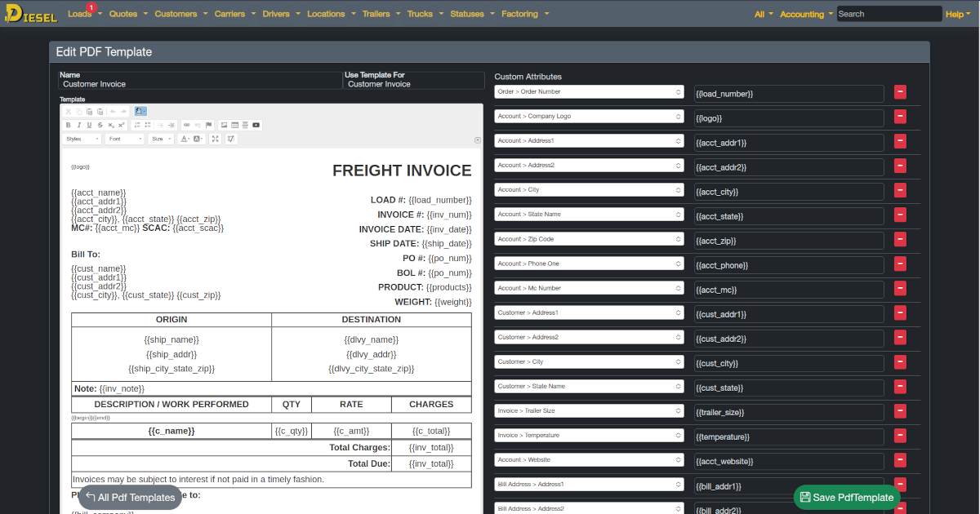Apply Subscript formatting
The height and width of the screenshot is (514, 980).
[x=111, y=125]
